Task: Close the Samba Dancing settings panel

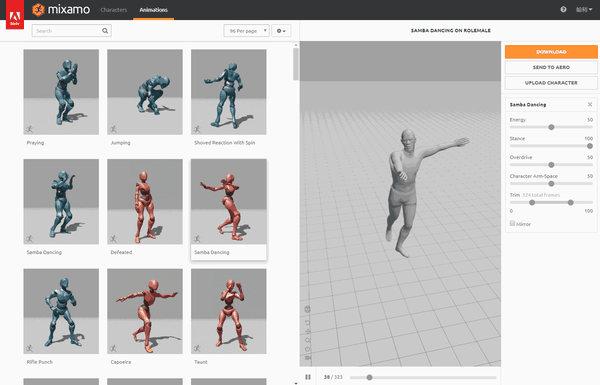Action: tap(590, 104)
